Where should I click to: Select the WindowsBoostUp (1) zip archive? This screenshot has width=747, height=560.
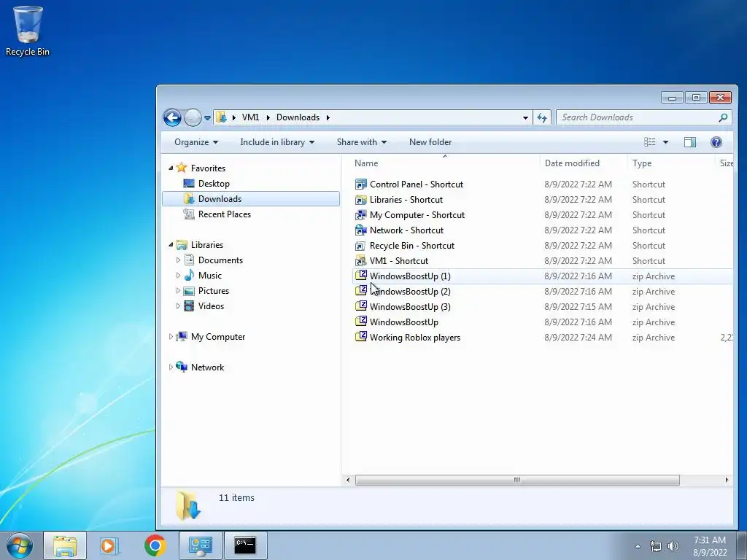click(542, 276)
